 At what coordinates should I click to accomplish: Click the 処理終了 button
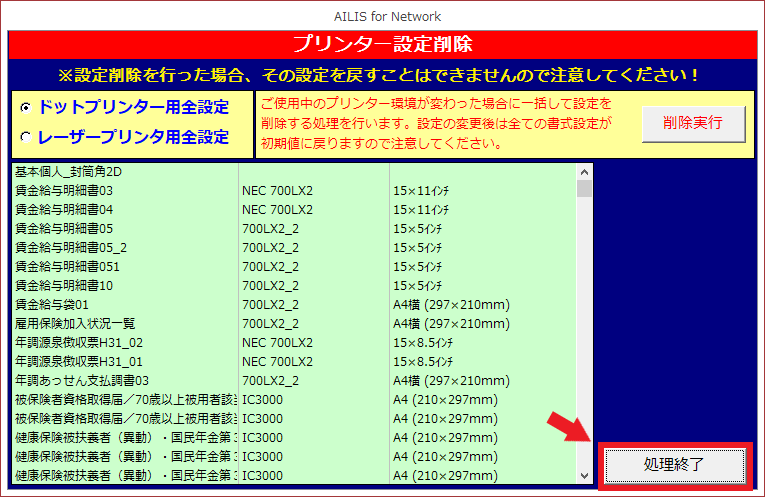pyautogui.click(x=673, y=465)
